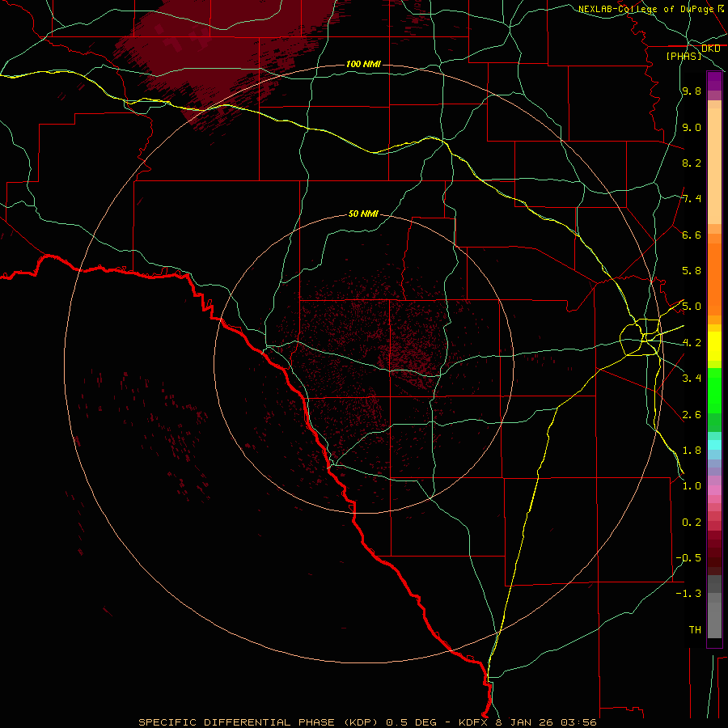
Task: Click the DKD label above the legend
Action: coord(710,49)
